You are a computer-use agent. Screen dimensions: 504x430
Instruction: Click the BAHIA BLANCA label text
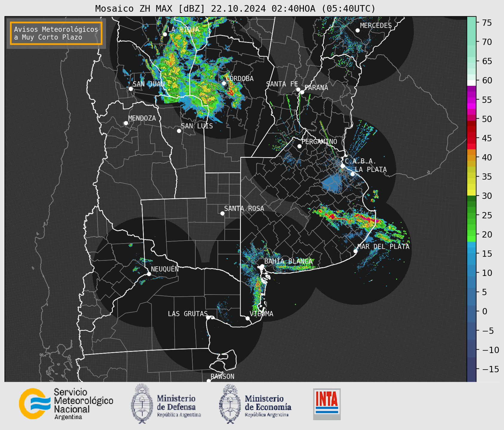coord(288,261)
